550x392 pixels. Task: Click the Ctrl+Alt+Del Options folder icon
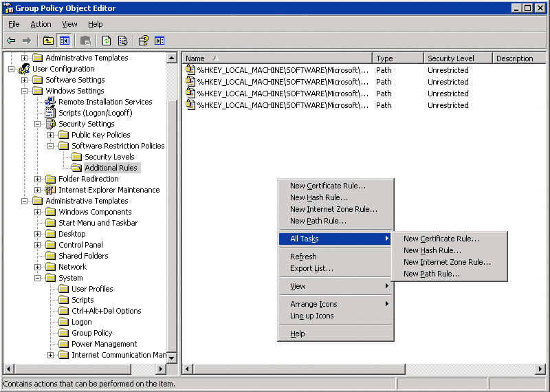(63, 311)
